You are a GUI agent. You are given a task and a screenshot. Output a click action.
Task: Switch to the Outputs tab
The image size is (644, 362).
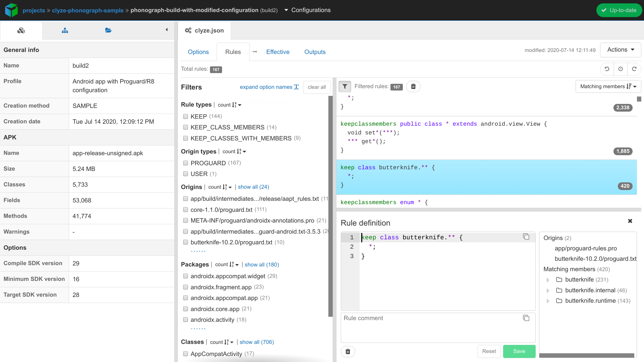pos(315,52)
